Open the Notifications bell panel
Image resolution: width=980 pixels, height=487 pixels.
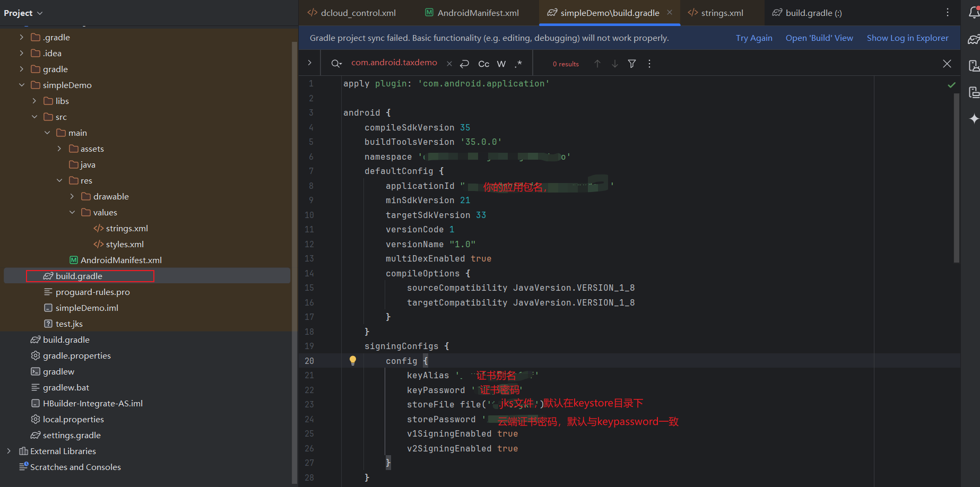(974, 13)
